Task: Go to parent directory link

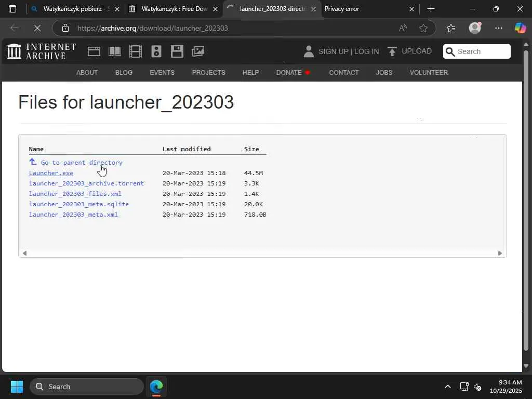Action: point(82,163)
